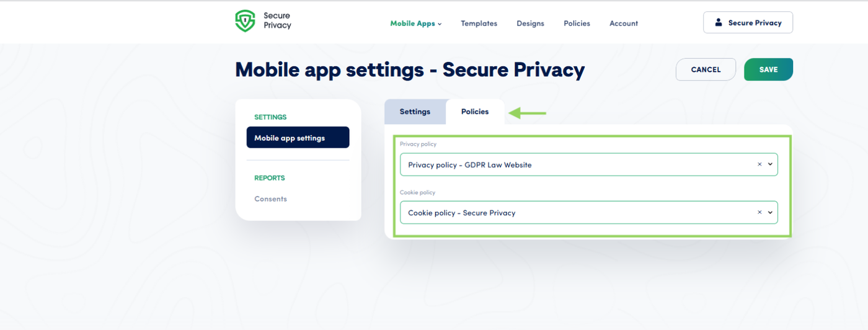This screenshot has height=330, width=868.
Task: Open Policies in the top navigation bar
Action: tap(577, 24)
